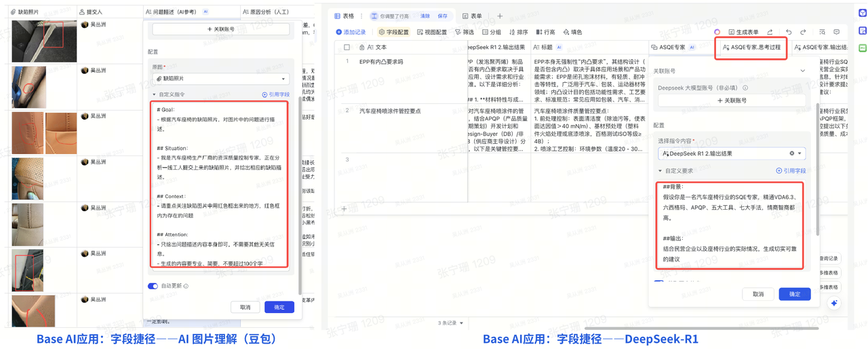
Task: Toggle the 自动更新 switch off
Action: tap(153, 286)
